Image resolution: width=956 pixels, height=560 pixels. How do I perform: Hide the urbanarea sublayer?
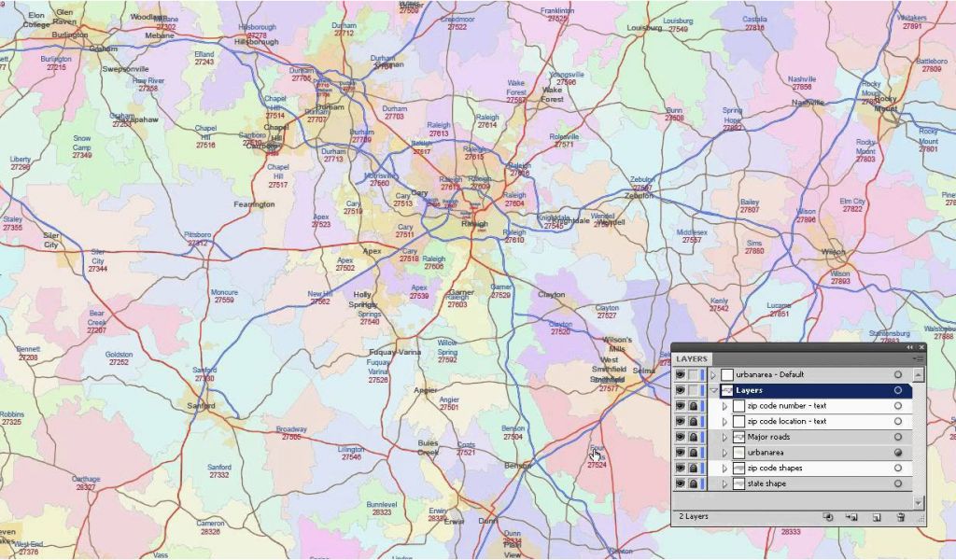coord(680,453)
